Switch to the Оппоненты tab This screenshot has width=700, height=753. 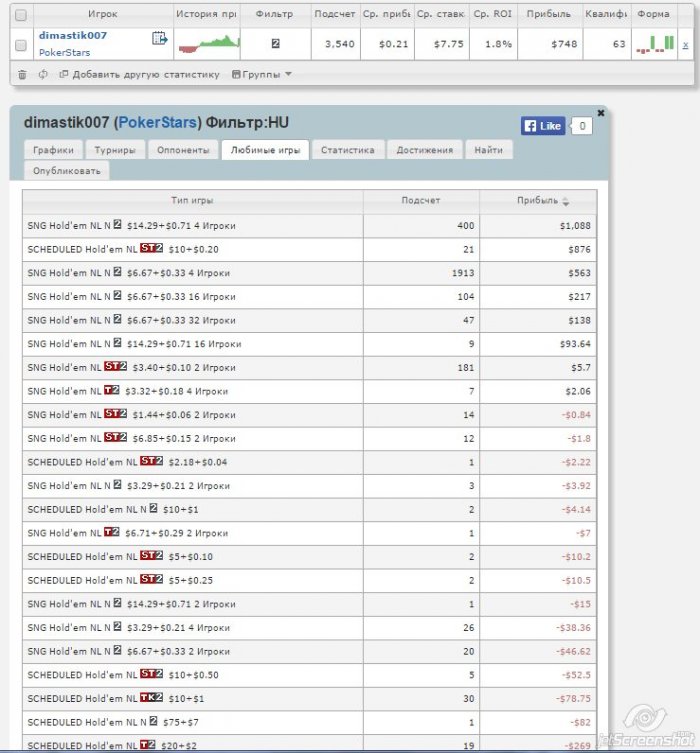(183, 150)
